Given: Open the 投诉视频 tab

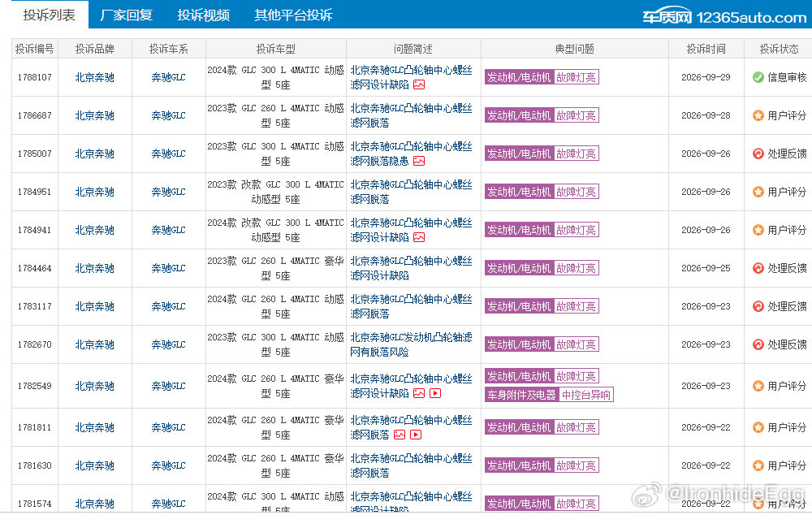Looking at the screenshot, I should [x=203, y=15].
